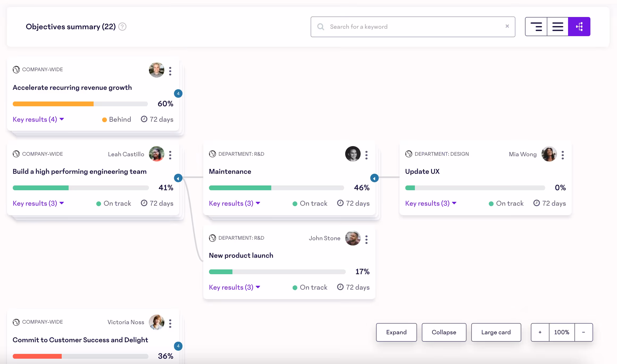The image size is (617, 364).
Task: Open the Maintenance objective
Action: [x=230, y=171]
